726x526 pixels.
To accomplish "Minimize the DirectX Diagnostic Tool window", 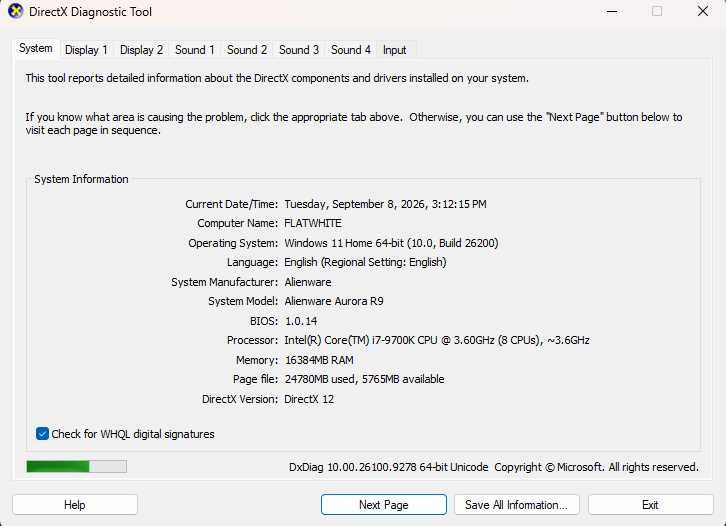I will point(612,12).
